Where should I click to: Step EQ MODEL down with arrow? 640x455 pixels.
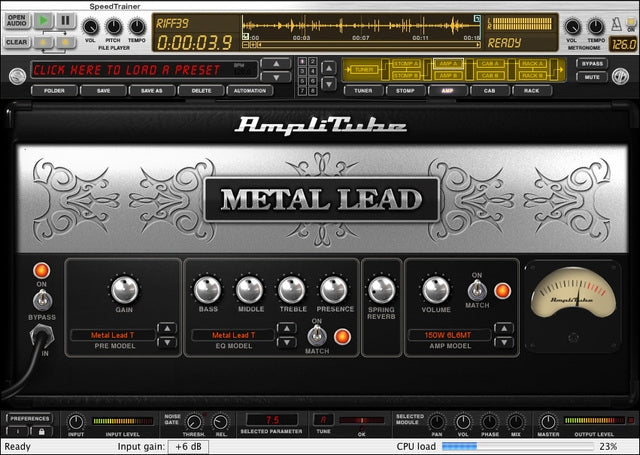tap(287, 342)
